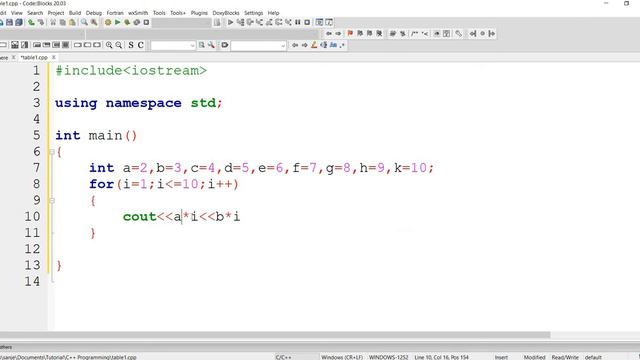640x360 pixels.
Task: Expand the wide toolbar combo dropdown
Action: 283,46
